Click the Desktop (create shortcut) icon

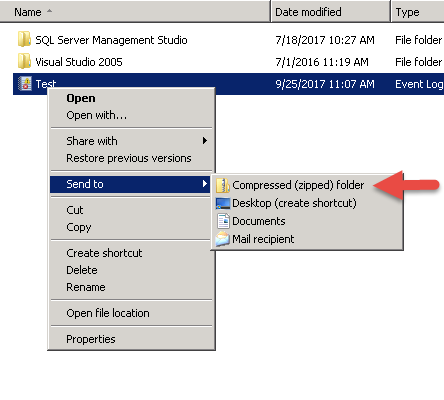pyautogui.click(x=223, y=203)
